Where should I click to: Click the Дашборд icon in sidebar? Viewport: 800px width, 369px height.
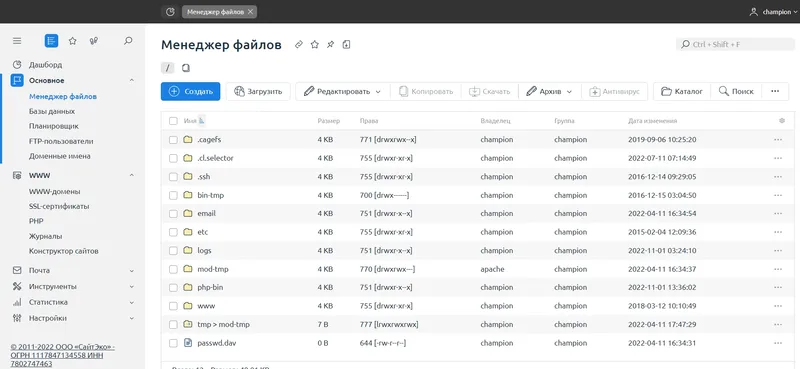(x=17, y=65)
